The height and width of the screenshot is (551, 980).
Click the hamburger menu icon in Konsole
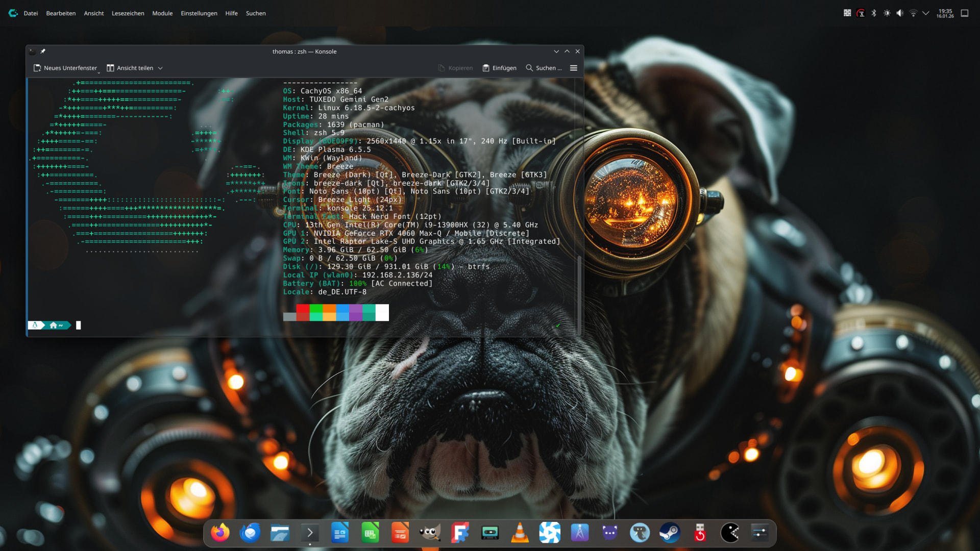573,68
